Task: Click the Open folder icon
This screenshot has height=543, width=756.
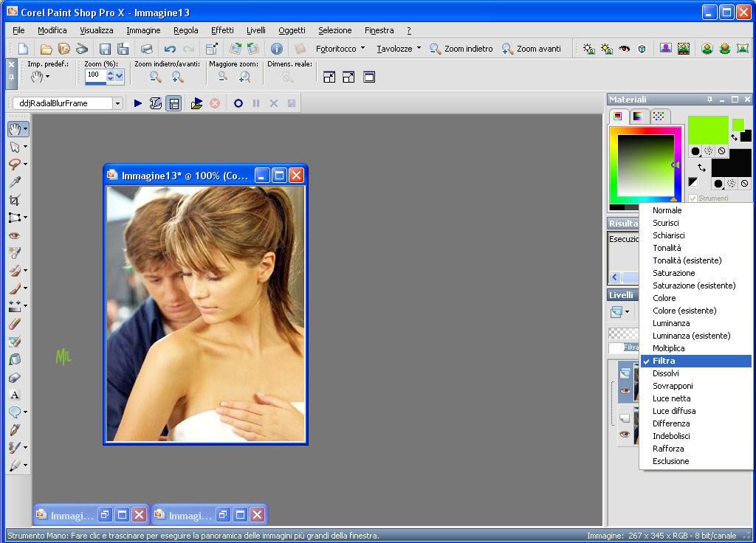Action: click(46, 49)
